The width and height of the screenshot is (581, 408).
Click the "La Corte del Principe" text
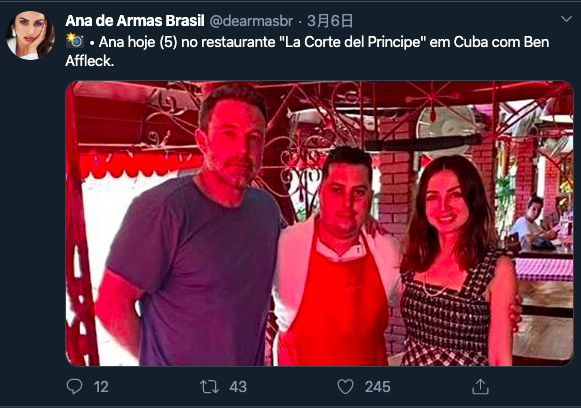coord(353,42)
